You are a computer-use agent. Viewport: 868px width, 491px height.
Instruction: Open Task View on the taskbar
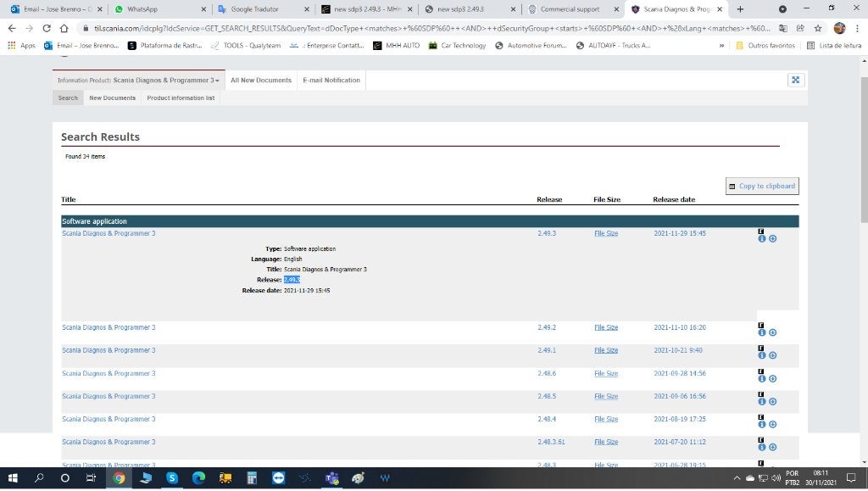92,477
